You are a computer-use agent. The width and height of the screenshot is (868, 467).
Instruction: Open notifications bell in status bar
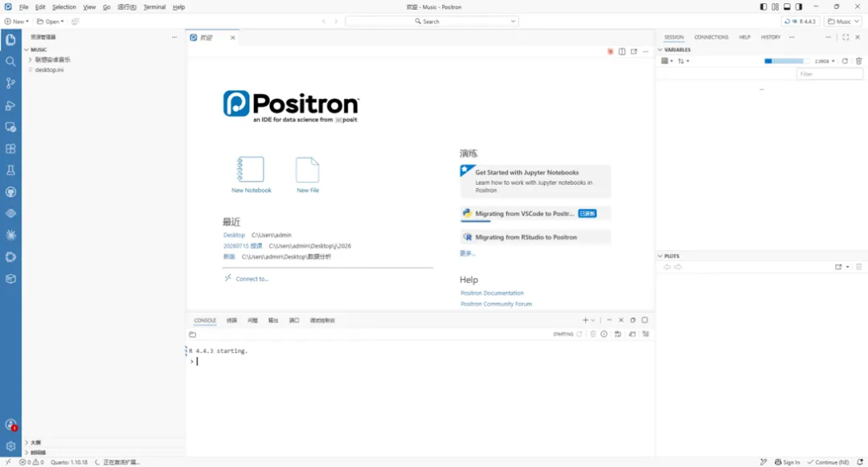click(860, 462)
